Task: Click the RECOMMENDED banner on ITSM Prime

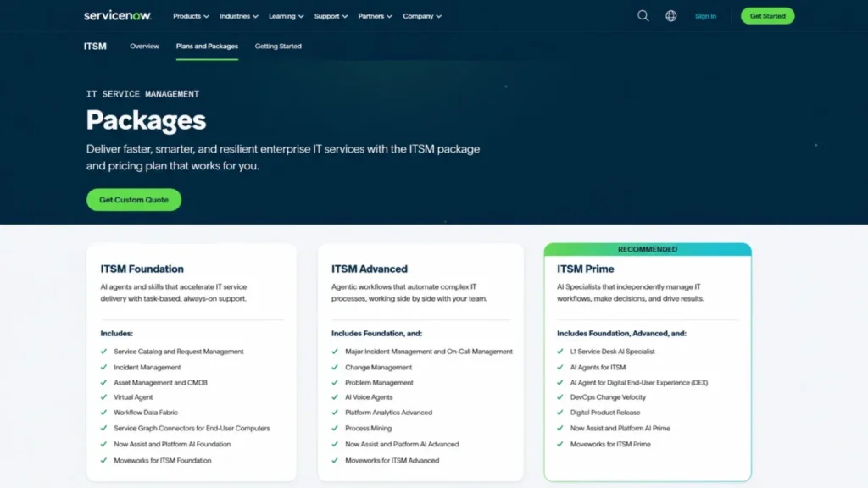Action: coord(648,250)
